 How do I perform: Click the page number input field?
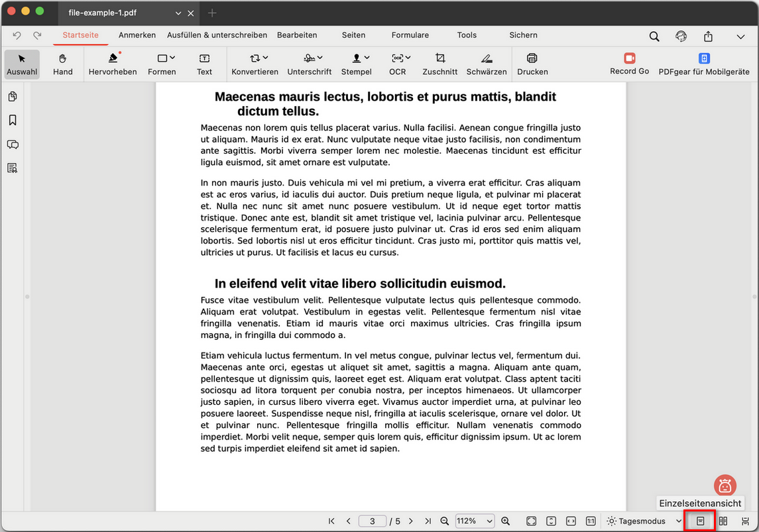click(x=373, y=521)
